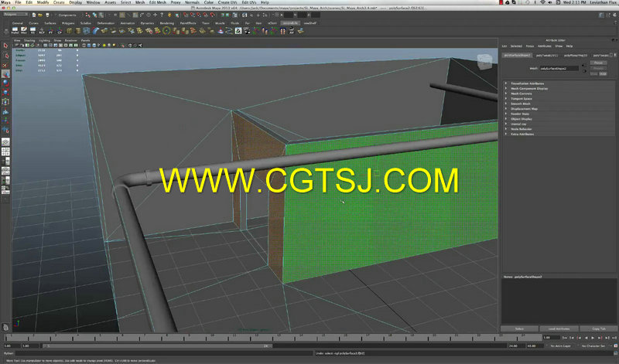Click the Hide button in Attribute Editor
The image size is (619, 364).
(603, 73)
